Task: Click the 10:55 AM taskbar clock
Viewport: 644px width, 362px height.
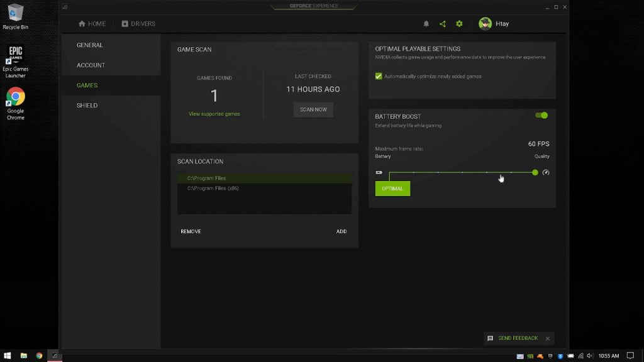Action: coord(609,356)
